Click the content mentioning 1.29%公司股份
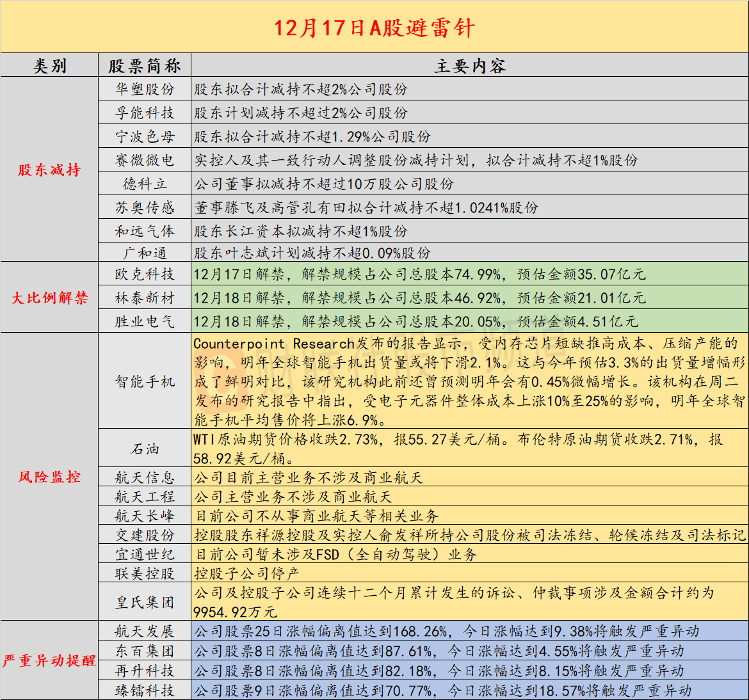 [470, 136]
